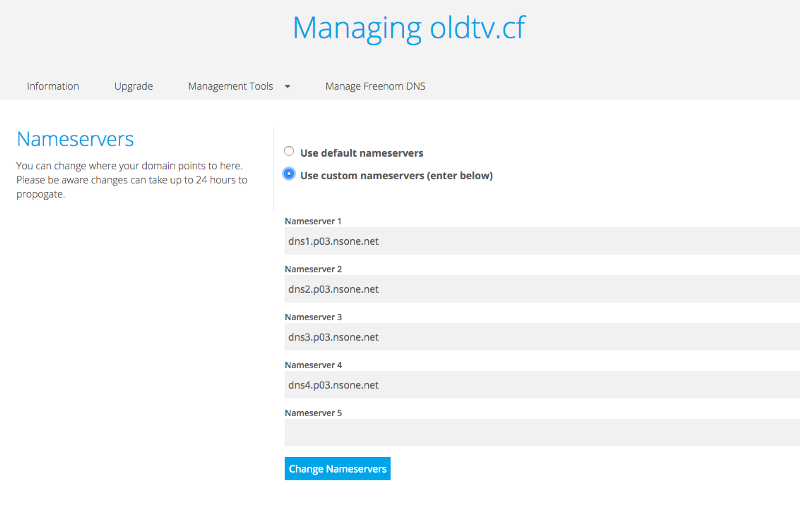Click the empty Nameserver 5 field

tap(542, 432)
